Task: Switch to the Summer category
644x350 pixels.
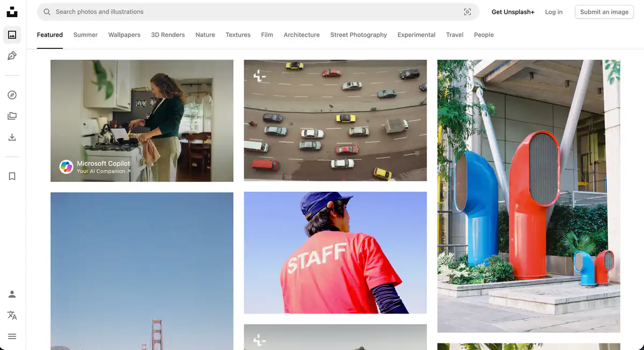Action: (x=85, y=35)
